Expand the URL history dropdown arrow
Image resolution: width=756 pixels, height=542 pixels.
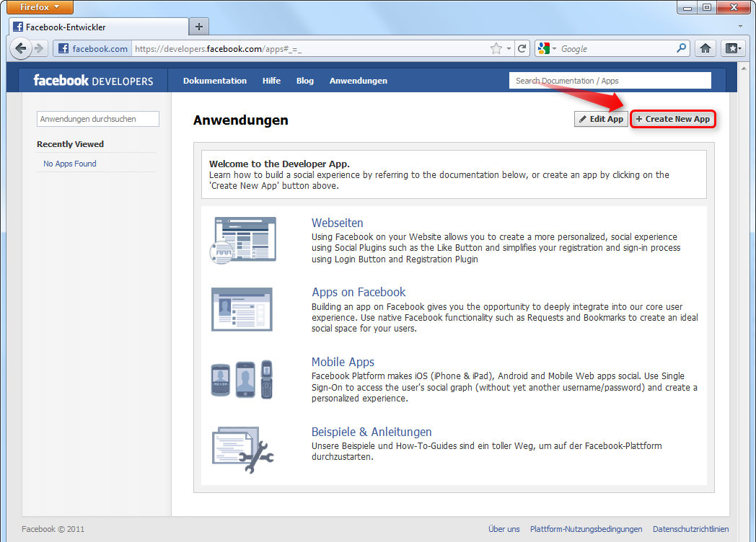(x=509, y=49)
